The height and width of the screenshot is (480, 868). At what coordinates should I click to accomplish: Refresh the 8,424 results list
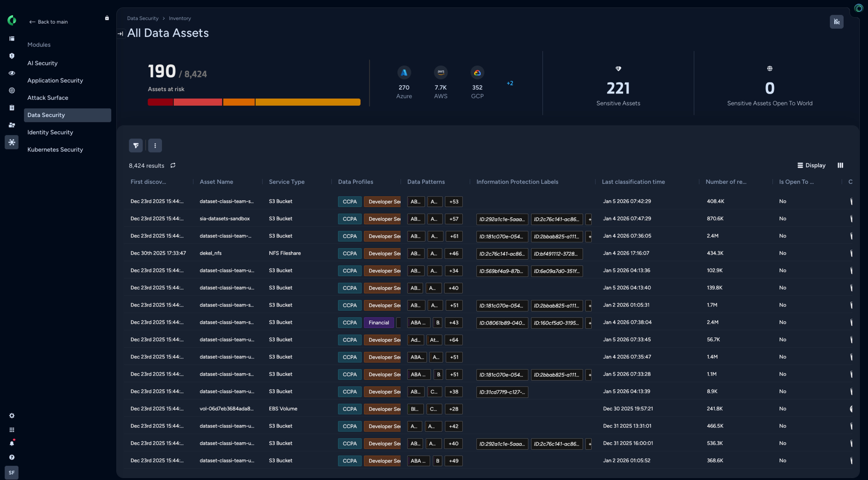173,165
